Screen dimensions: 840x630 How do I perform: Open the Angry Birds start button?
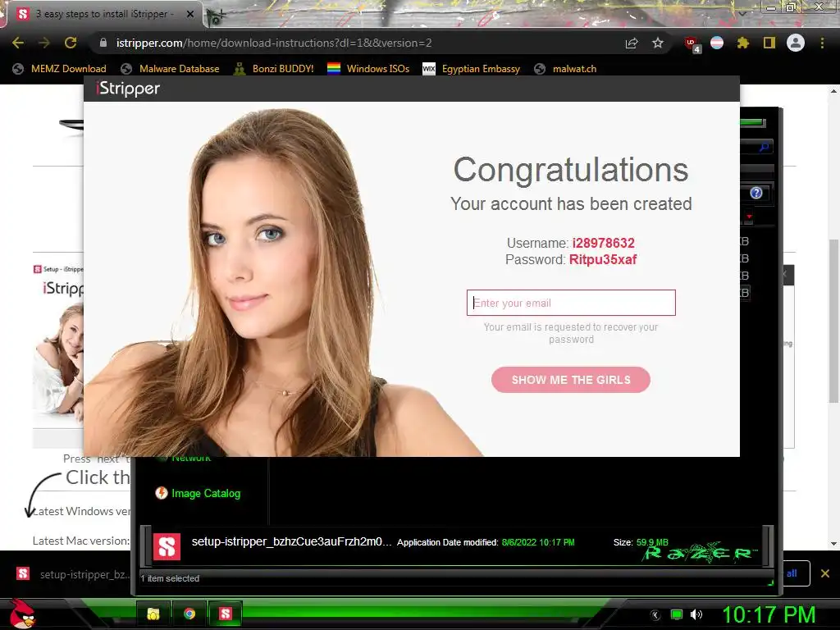point(22,614)
